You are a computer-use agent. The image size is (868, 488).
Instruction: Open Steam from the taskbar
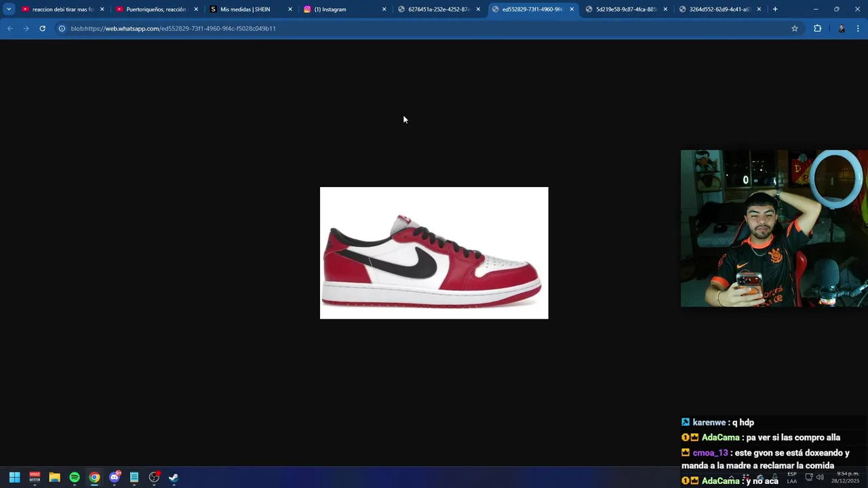(174, 477)
